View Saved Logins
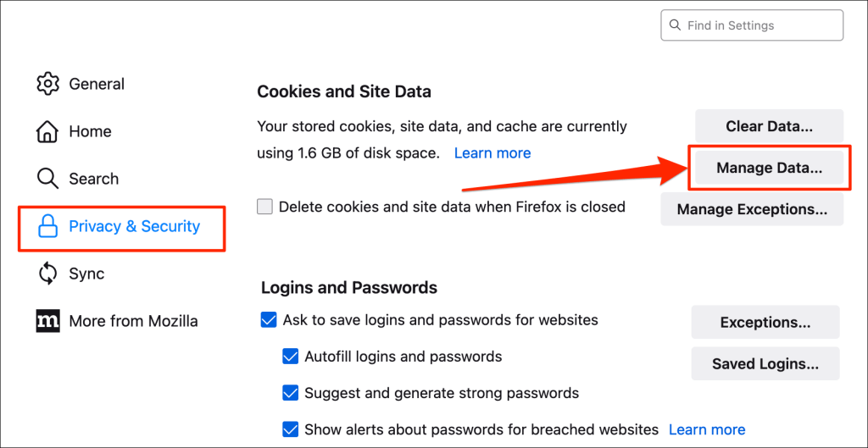The height and width of the screenshot is (448, 868). pyautogui.click(x=765, y=364)
